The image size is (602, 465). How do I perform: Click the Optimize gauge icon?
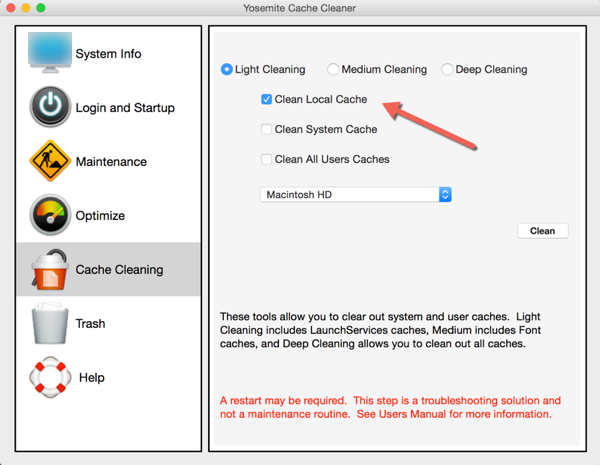(50, 215)
